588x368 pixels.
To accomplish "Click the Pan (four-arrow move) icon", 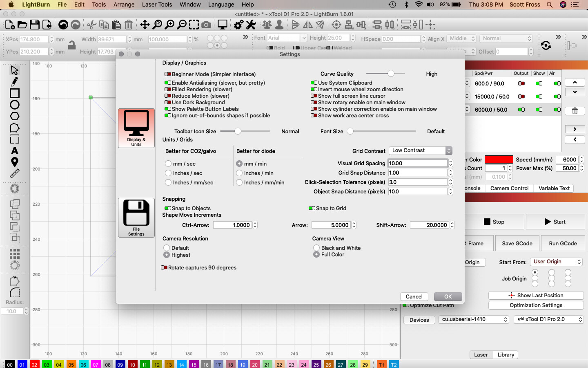I will coord(145,25).
